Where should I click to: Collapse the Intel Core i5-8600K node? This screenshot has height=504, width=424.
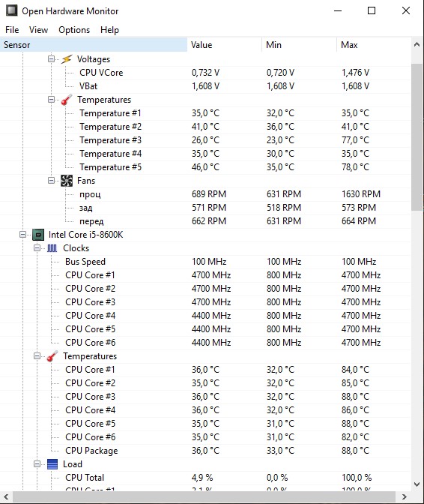tap(22, 234)
